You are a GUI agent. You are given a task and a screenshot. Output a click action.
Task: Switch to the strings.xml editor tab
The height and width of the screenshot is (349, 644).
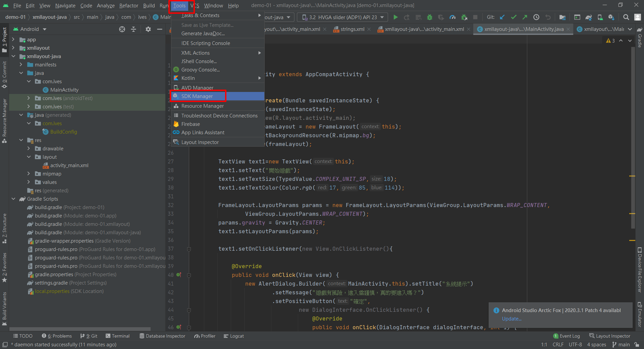click(x=352, y=29)
